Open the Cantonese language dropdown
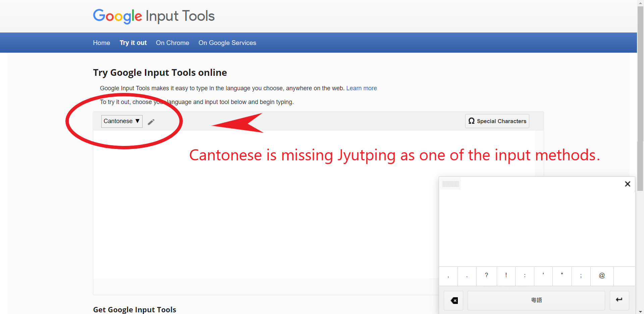Viewport: 644px width, 314px height. click(x=121, y=121)
